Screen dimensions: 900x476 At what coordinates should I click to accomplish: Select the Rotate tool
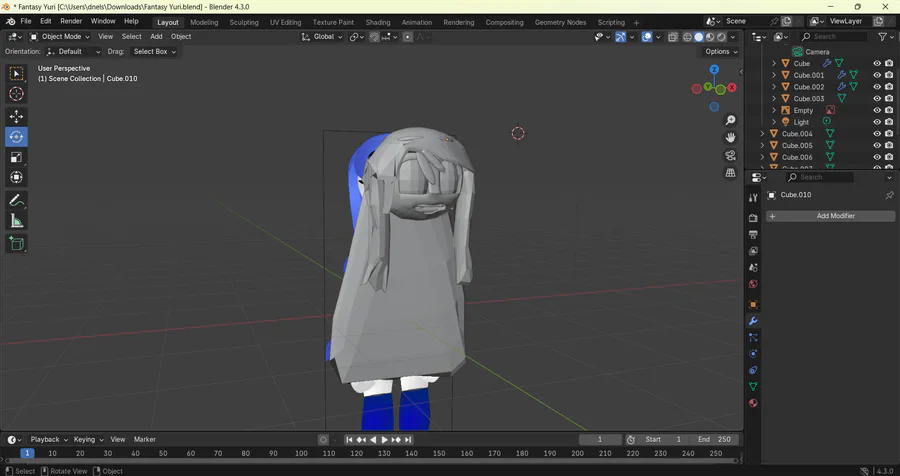tap(16, 137)
